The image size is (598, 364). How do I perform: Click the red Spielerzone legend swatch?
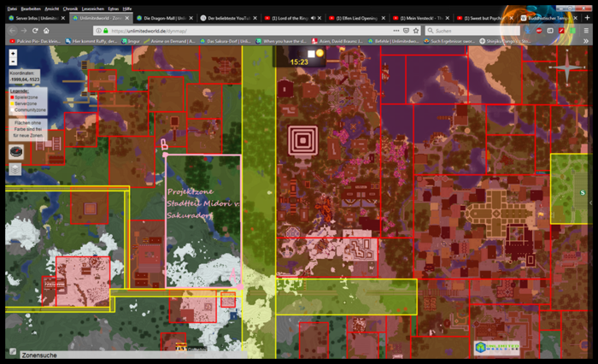(x=12, y=97)
